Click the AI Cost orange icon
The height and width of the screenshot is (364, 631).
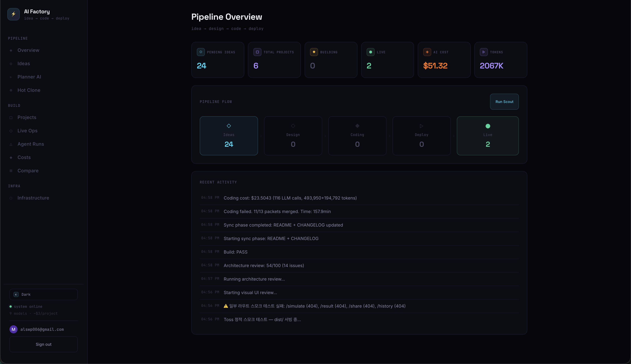pyautogui.click(x=427, y=52)
